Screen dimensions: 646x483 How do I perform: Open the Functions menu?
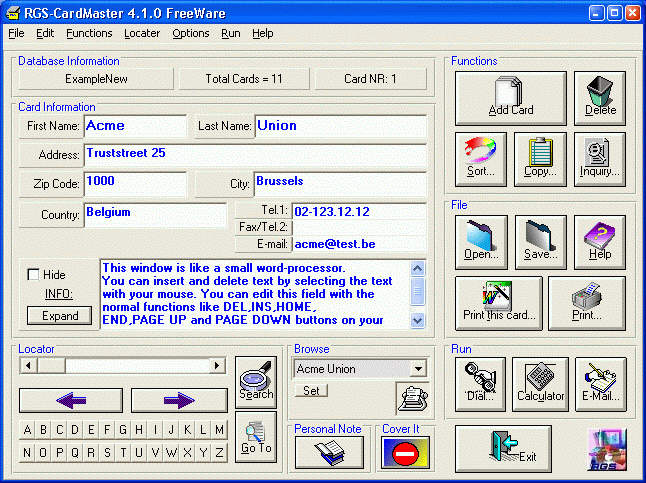pyautogui.click(x=89, y=33)
